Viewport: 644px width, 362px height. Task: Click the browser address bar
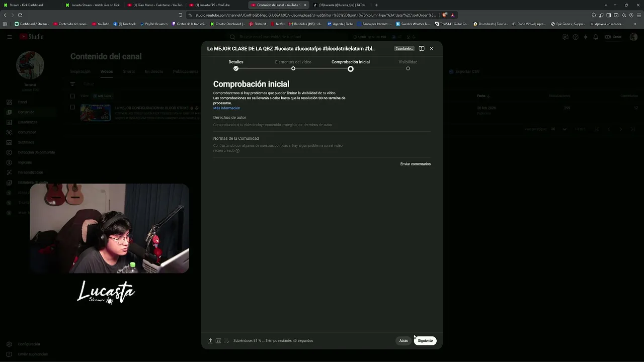[x=315, y=15]
